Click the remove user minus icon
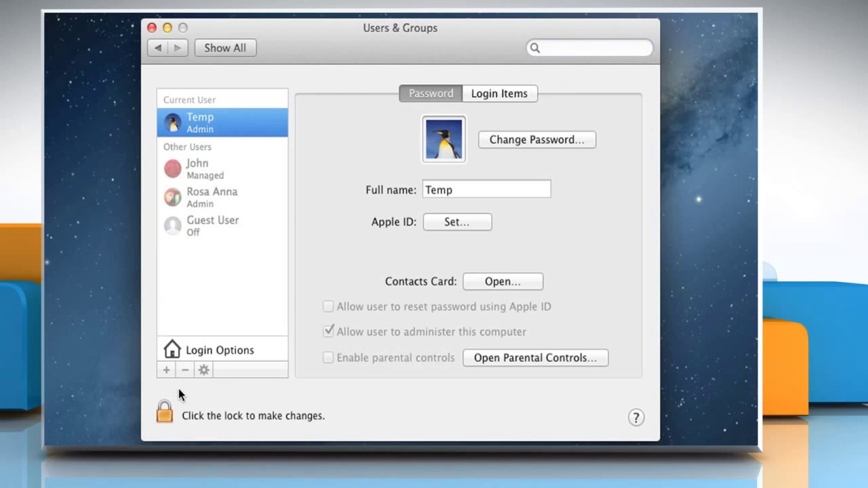Viewport: 868px width, 488px height. (184, 370)
